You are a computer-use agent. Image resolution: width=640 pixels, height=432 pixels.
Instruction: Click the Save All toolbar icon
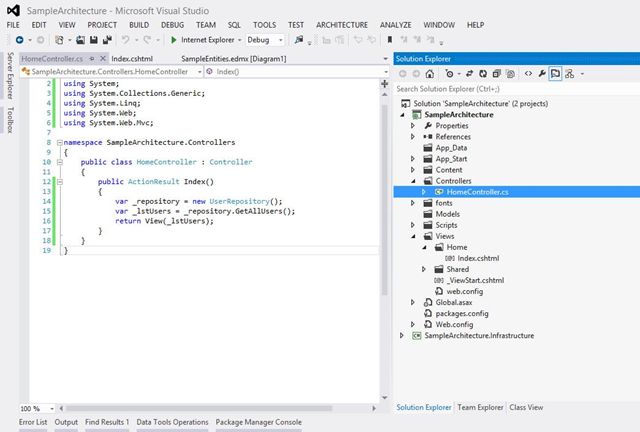105,40
